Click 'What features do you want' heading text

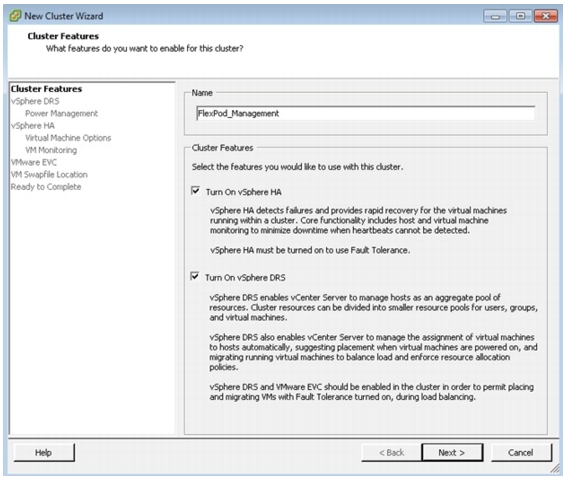click(145, 49)
